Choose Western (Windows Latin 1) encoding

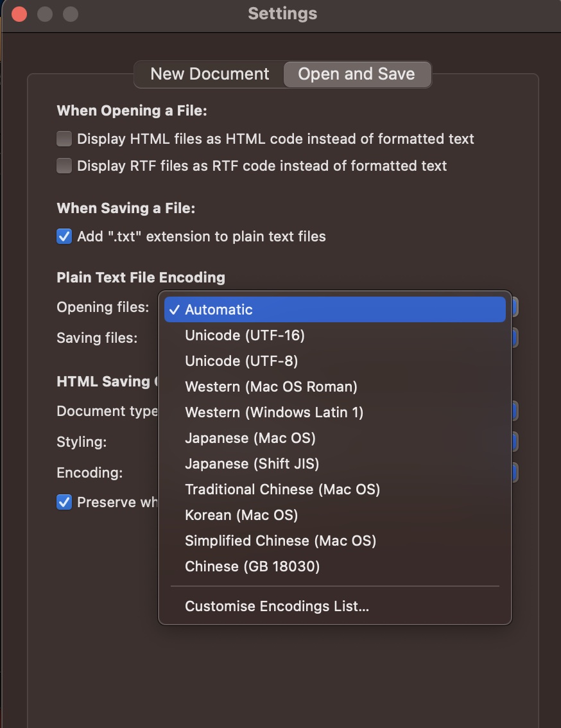pos(274,412)
